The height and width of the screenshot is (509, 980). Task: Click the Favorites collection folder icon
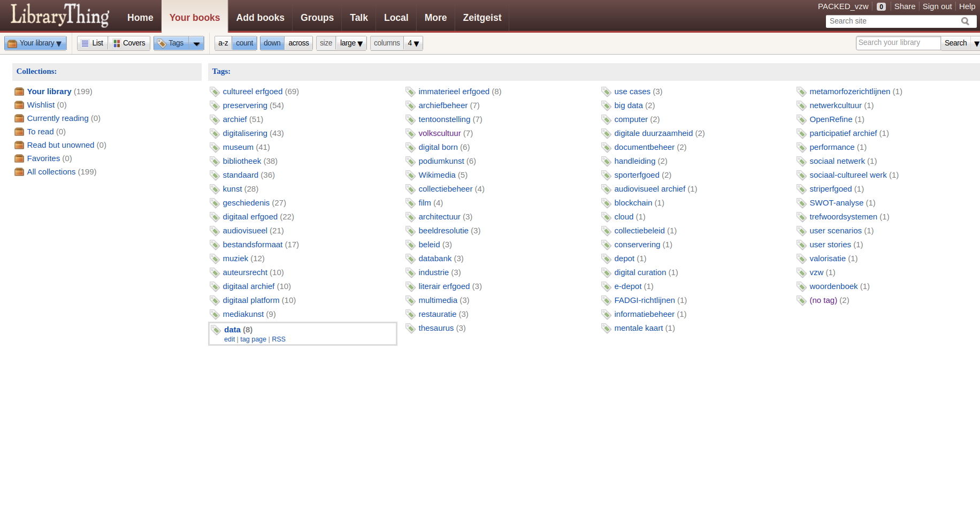(19, 158)
